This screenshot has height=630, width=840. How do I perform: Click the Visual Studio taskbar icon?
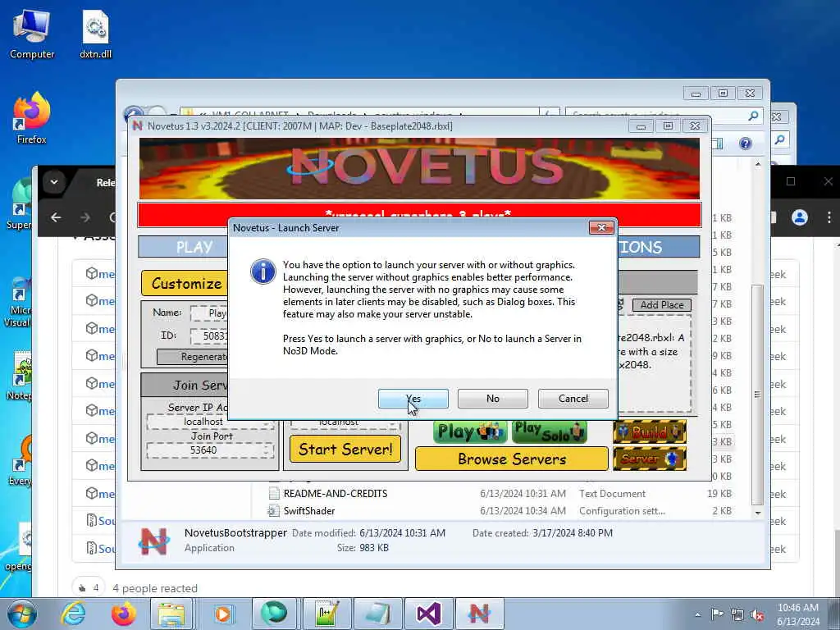tap(428, 614)
